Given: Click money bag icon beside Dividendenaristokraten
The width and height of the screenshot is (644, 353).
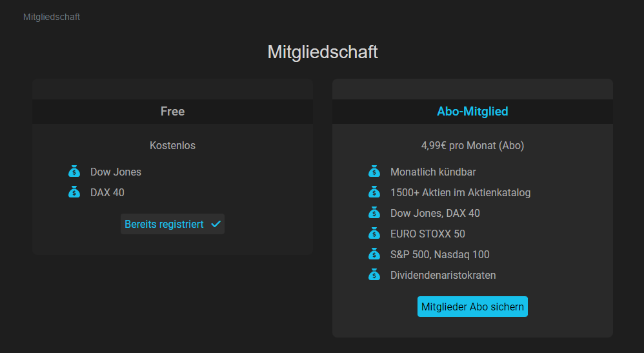Looking at the screenshot, I should coord(374,274).
